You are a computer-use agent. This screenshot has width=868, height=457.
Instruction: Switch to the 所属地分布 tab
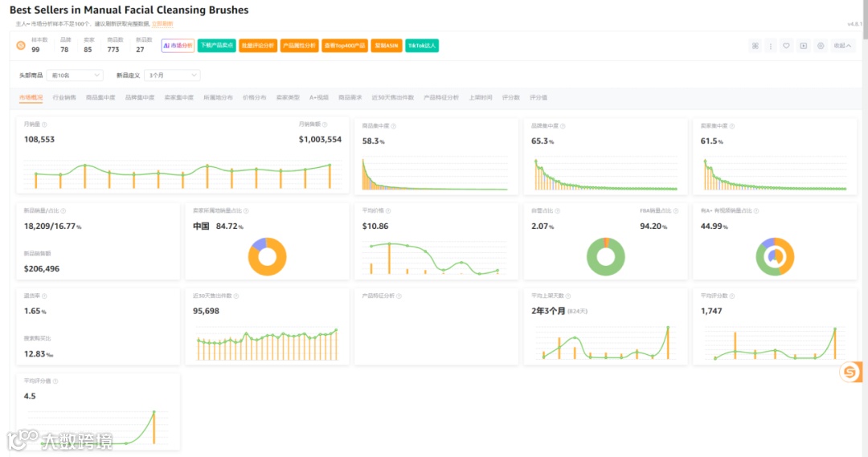(x=218, y=97)
